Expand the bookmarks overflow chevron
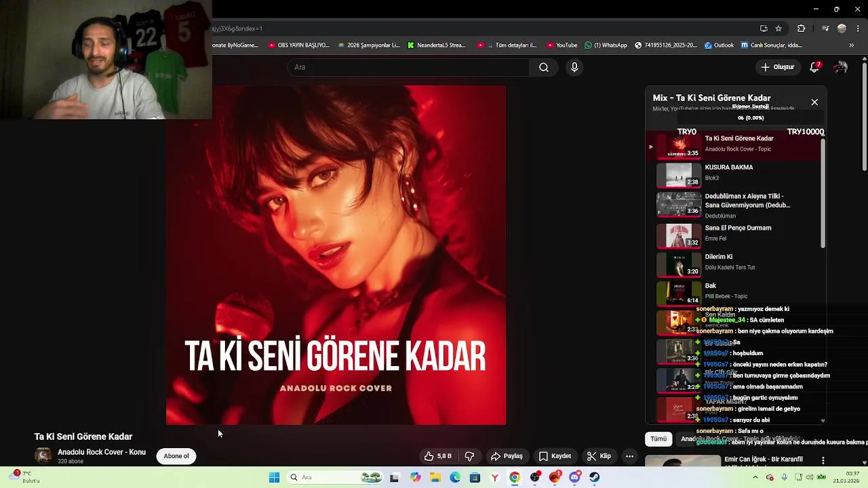Viewport: 868px width, 488px height. pos(852,45)
